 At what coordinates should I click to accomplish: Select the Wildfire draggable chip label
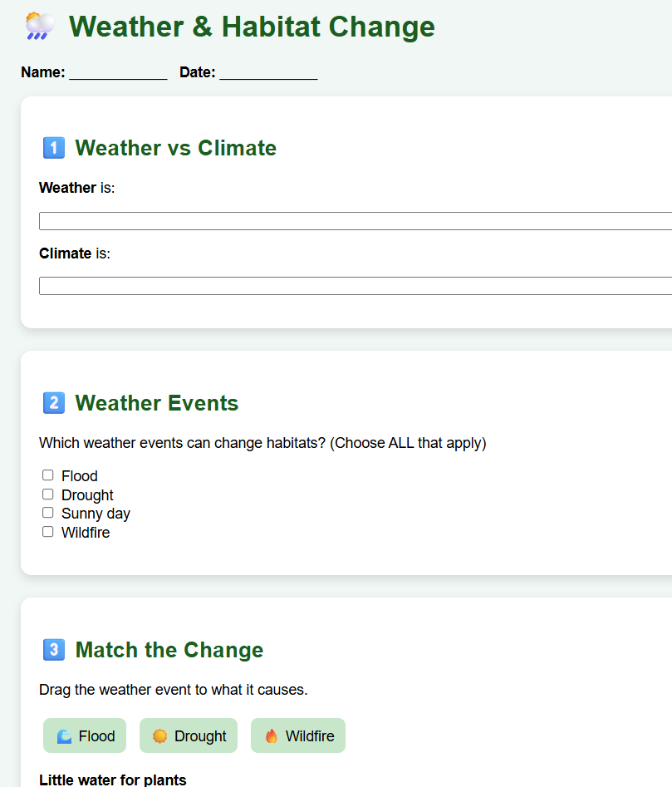point(310,736)
